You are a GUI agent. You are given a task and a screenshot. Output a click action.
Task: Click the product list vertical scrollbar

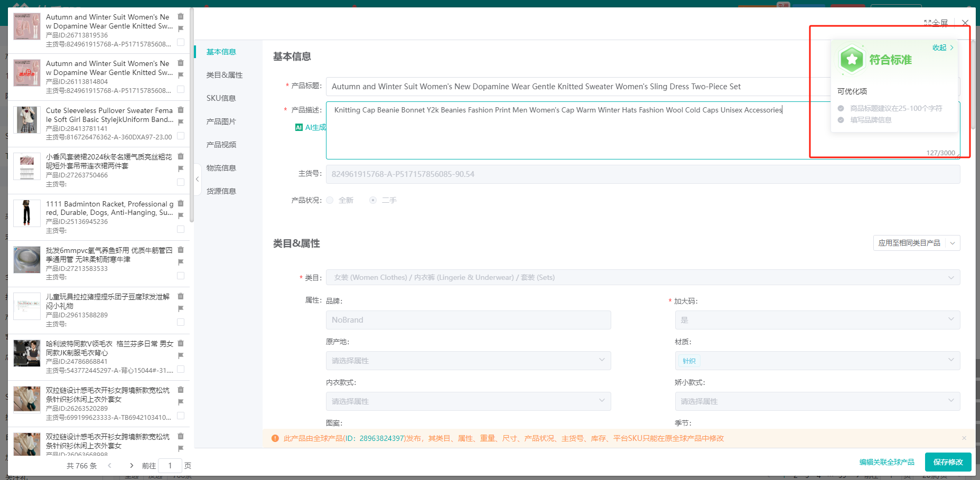191,116
